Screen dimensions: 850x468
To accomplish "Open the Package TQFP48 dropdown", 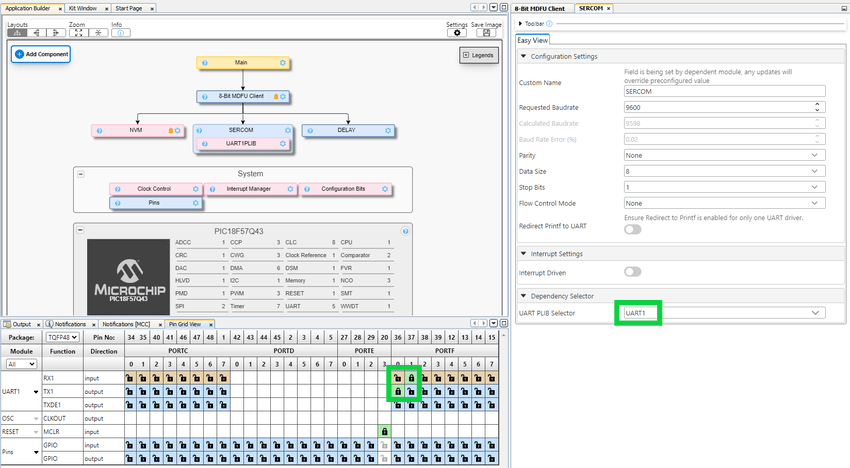I will click(x=62, y=338).
